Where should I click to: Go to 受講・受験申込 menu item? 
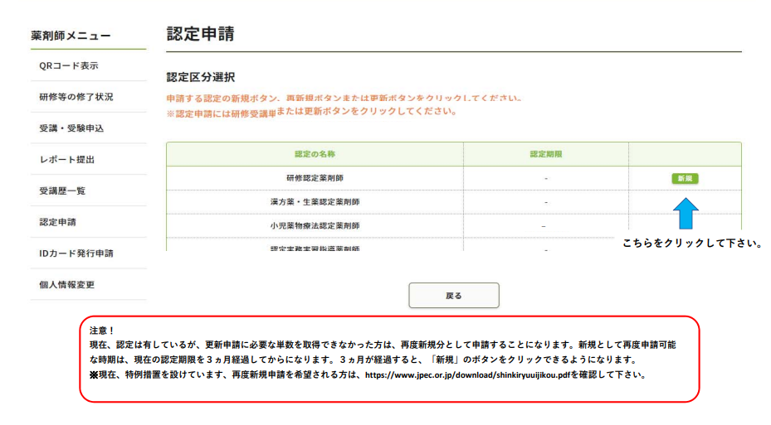[71, 128]
